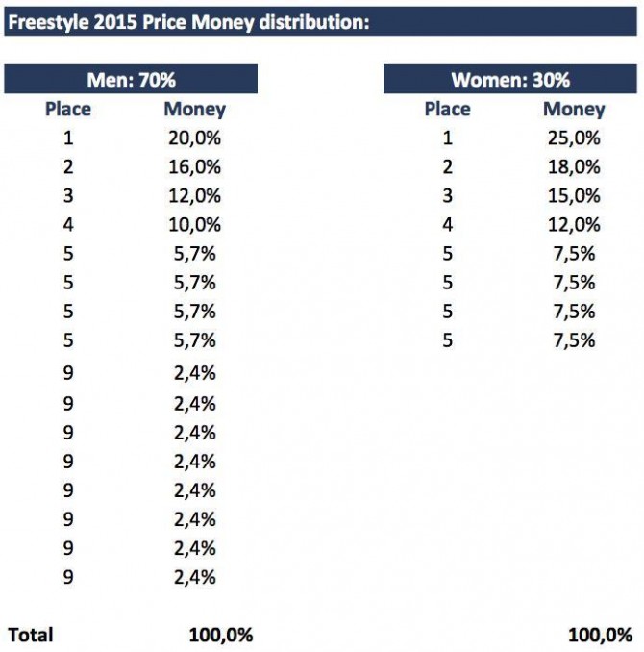The image size is (644, 652).
Task: Click the Total row label
Action: [x=31, y=635]
